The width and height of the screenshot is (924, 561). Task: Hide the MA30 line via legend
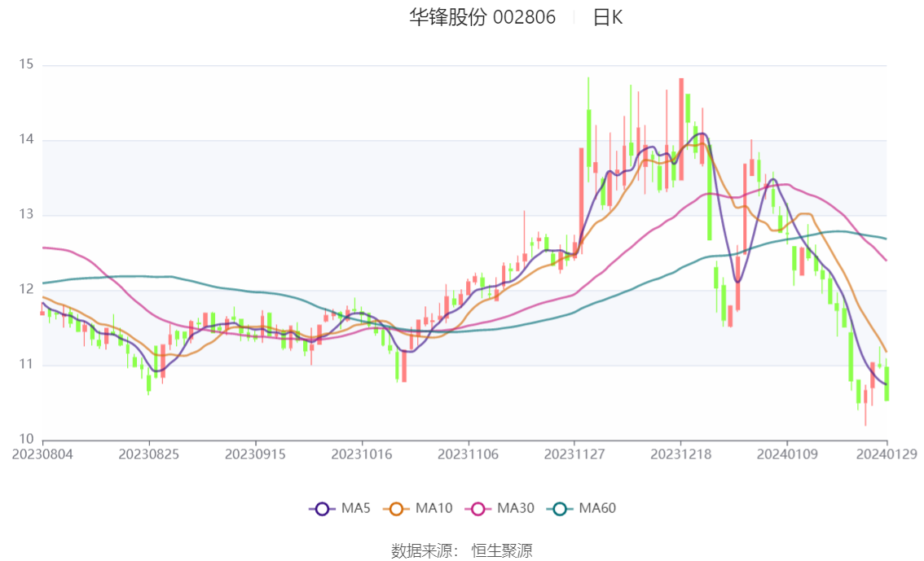tap(499, 508)
